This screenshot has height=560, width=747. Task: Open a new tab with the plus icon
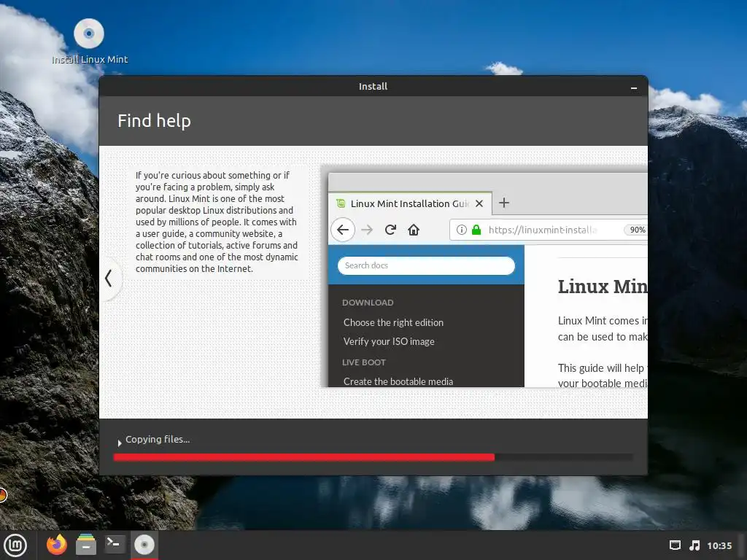tap(504, 203)
